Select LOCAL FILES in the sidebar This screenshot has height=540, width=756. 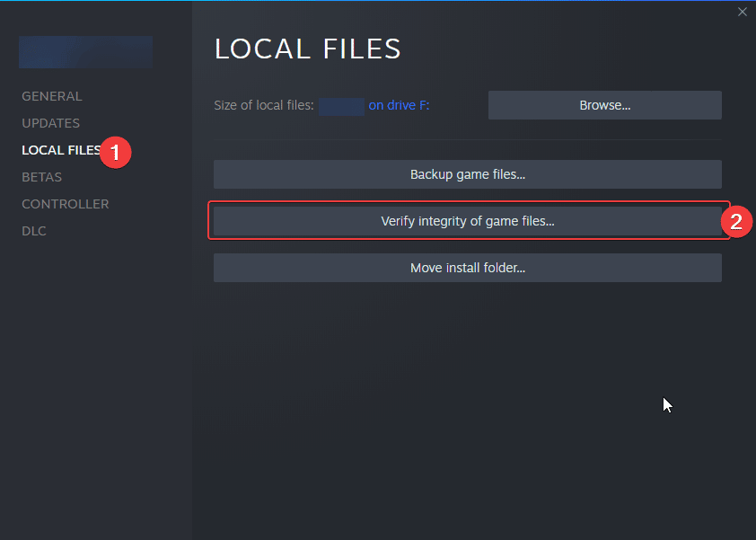point(61,150)
